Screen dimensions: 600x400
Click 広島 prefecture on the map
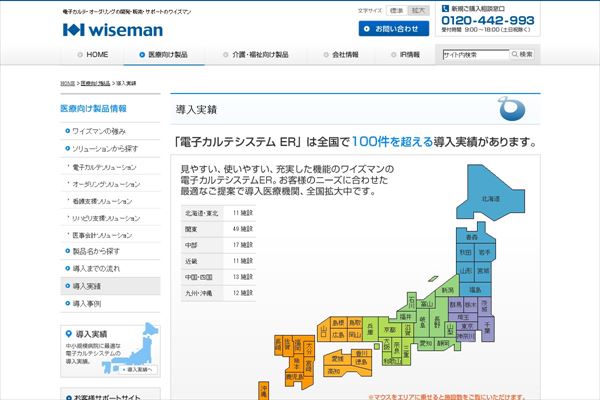338,335
